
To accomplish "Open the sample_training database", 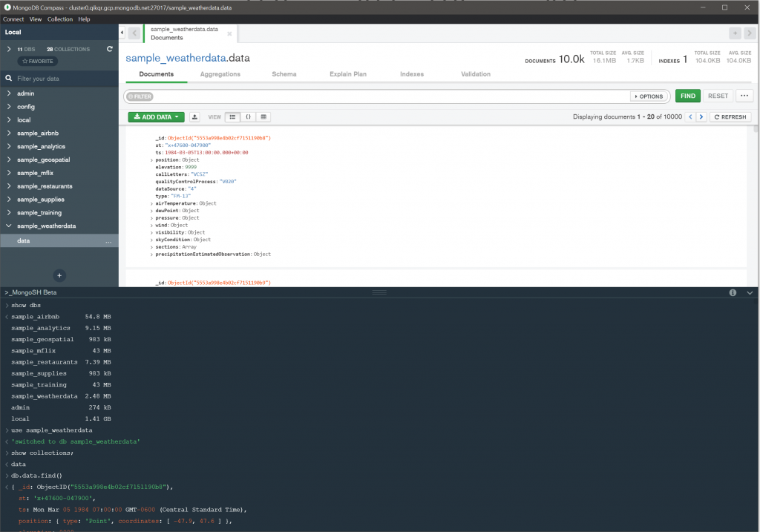I will 39,213.
